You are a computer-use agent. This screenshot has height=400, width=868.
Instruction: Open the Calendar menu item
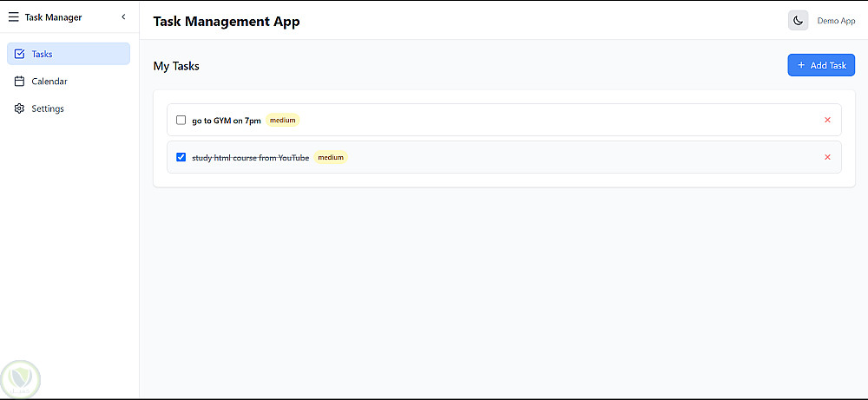[x=49, y=82]
